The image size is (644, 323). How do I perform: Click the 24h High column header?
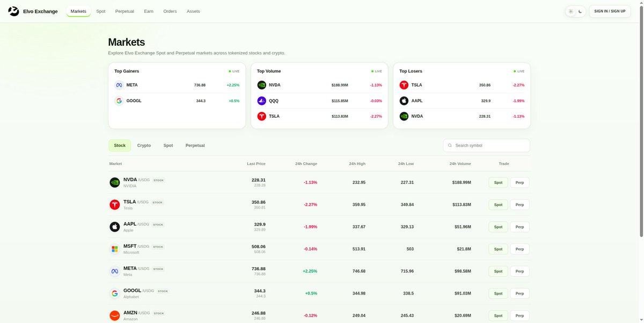[357, 164]
